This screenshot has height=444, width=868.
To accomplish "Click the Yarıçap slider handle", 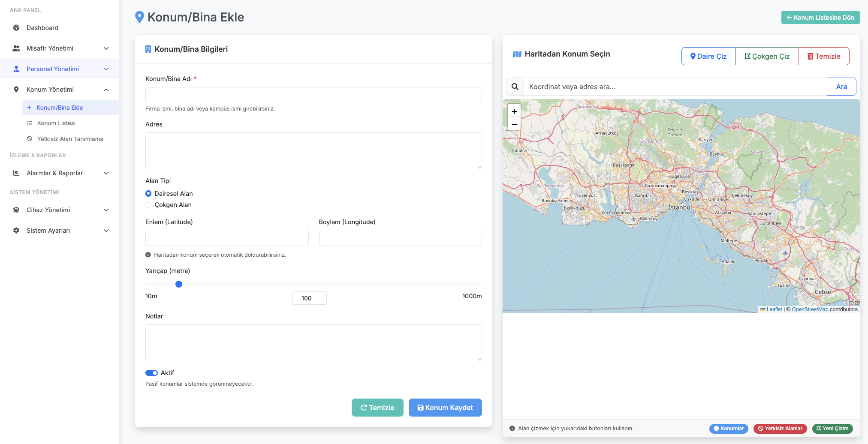I will 179,284.
